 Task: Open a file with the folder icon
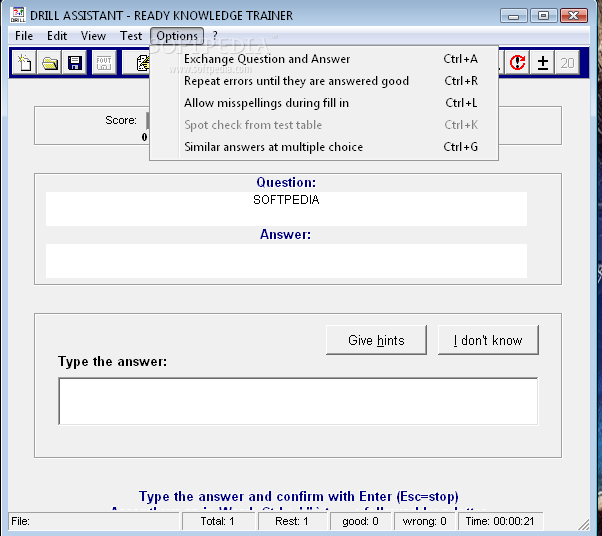click(x=50, y=63)
